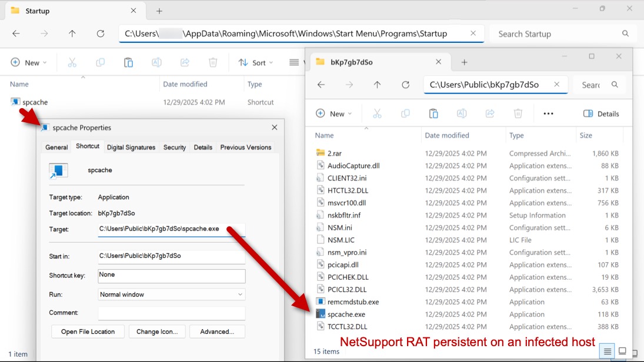
Task: Open the New dropdown in bKp7gb7dSo window
Action: 333,113
